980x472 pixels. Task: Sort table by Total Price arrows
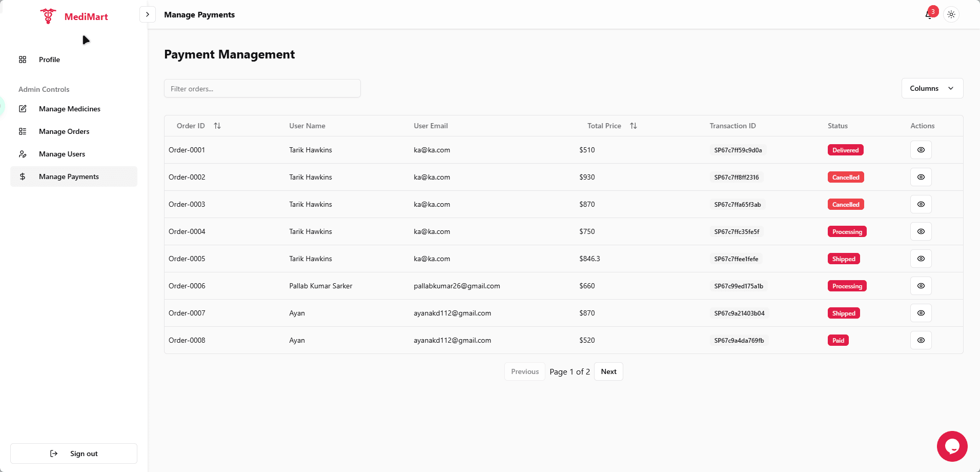pyautogui.click(x=634, y=126)
